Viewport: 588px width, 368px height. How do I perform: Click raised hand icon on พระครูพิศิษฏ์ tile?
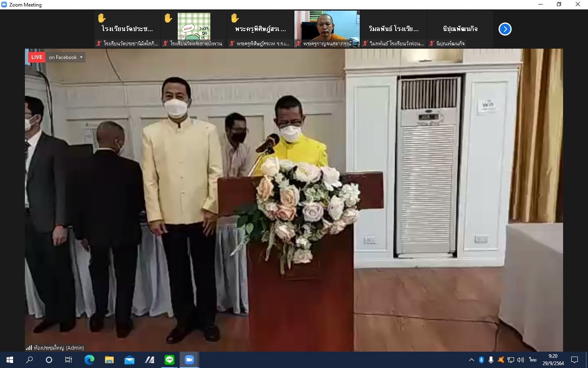coord(235,18)
